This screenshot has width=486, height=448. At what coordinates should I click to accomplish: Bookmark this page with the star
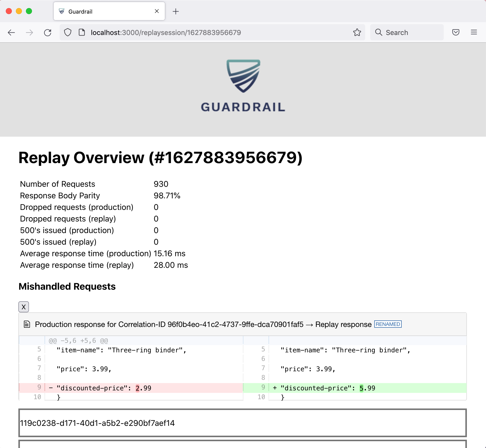click(357, 32)
